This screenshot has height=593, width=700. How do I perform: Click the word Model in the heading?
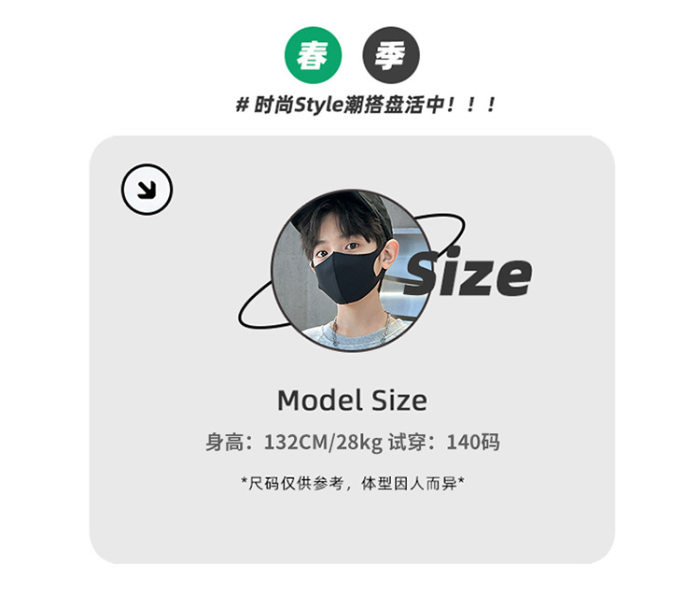[x=319, y=400]
